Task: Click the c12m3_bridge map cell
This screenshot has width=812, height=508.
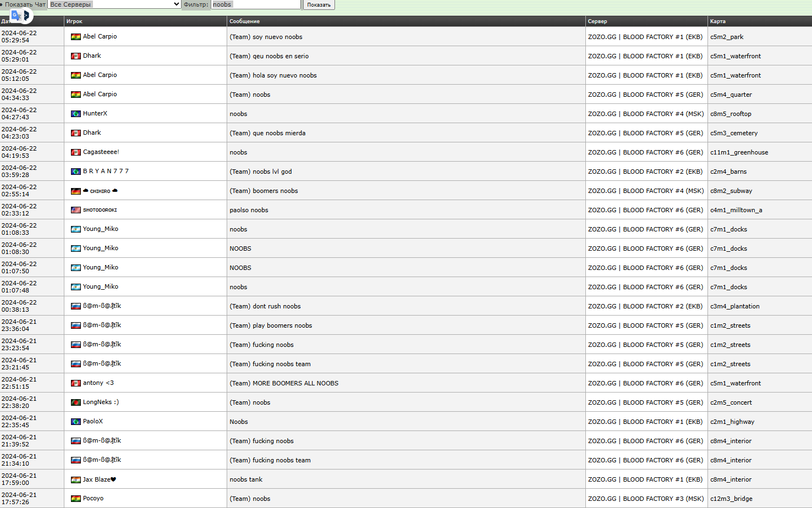Action: click(731, 499)
